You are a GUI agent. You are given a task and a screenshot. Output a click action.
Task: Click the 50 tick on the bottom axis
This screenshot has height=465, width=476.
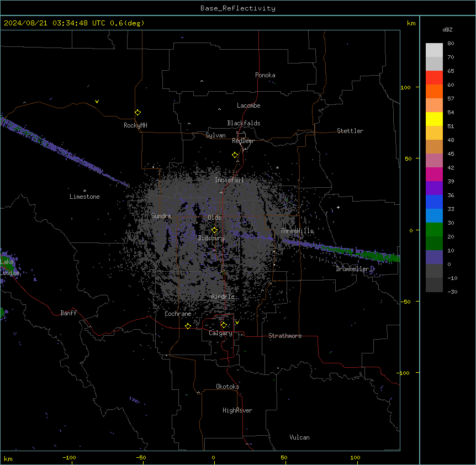(x=284, y=457)
